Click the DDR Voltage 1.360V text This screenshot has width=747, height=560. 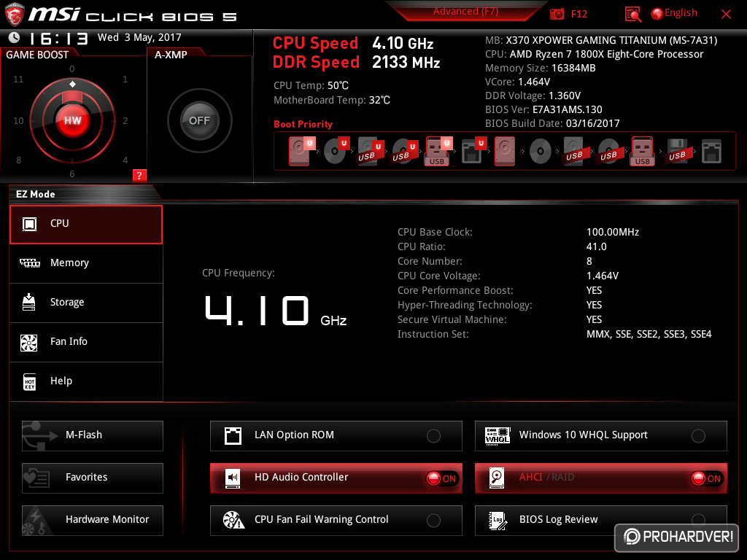tap(533, 96)
